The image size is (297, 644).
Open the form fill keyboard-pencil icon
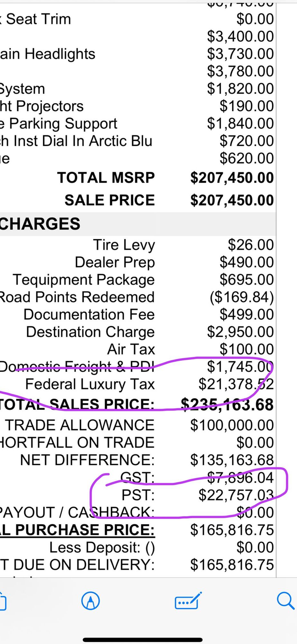[x=188, y=601]
